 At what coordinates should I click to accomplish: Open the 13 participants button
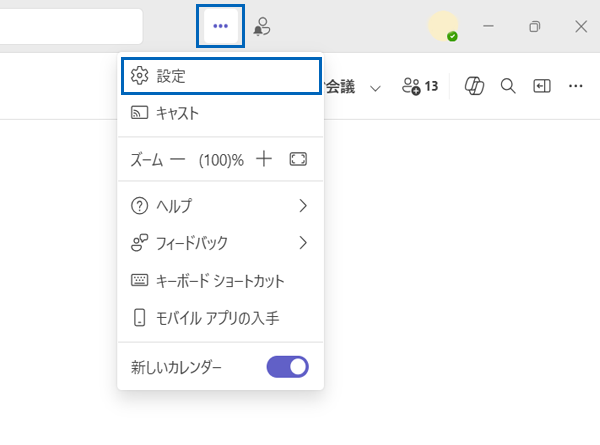420,86
